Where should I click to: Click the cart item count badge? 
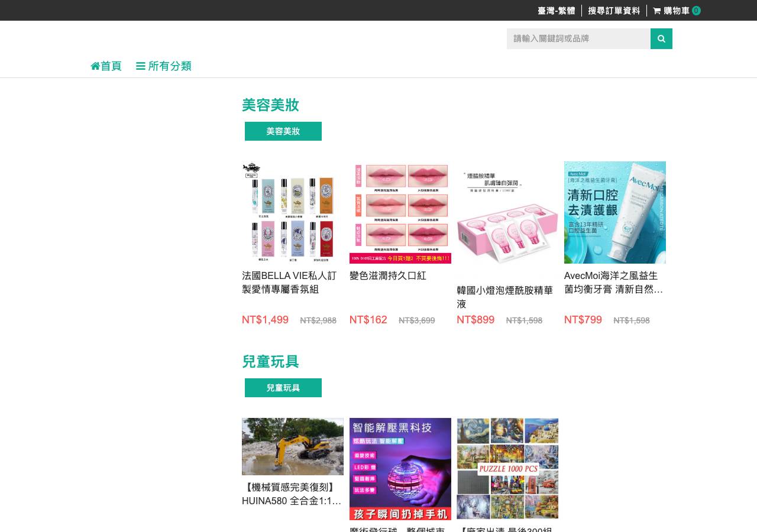[x=696, y=11]
